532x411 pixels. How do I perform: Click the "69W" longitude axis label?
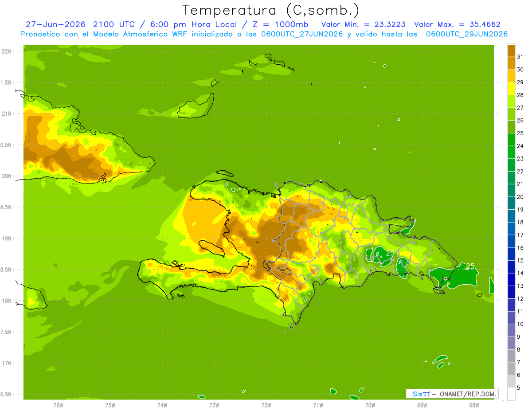(422, 405)
